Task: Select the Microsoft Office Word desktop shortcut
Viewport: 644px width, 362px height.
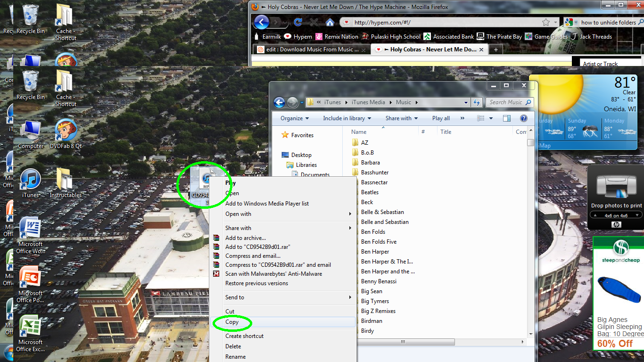Action: coord(31,236)
